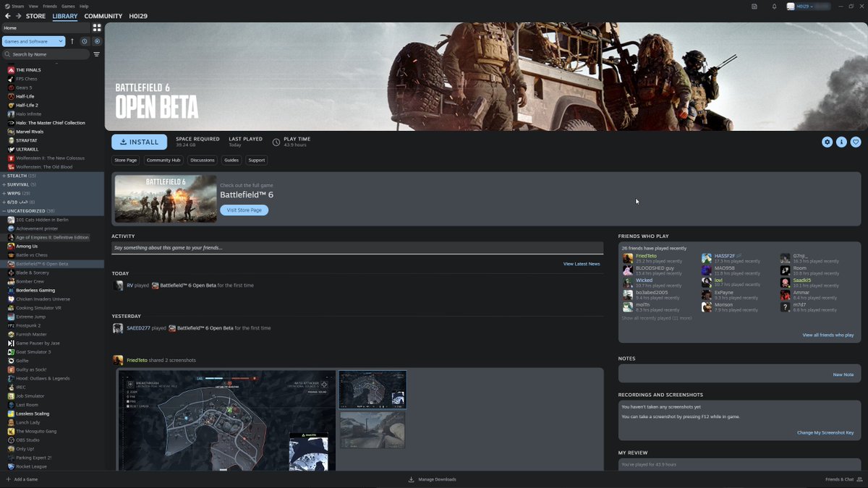Open the collections grid view icon
This screenshot has width=868, height=488.
coord(97,27)
